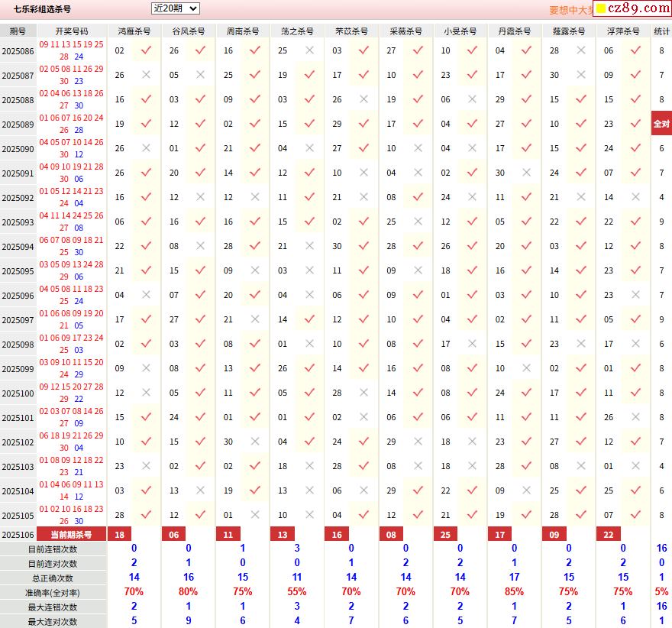This screenshot has width=672, height=628.
Task: Click the red 06 current 谷风杀号 number
Action: pos(173,534)
